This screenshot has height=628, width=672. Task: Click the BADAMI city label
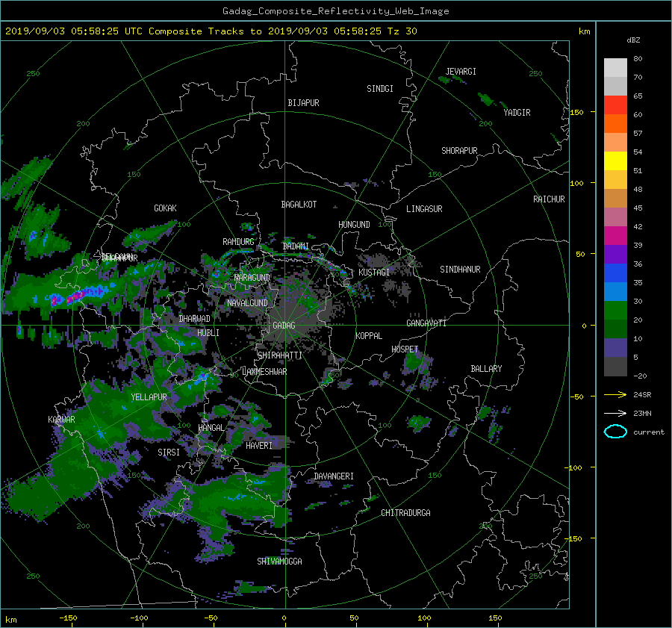296,246
